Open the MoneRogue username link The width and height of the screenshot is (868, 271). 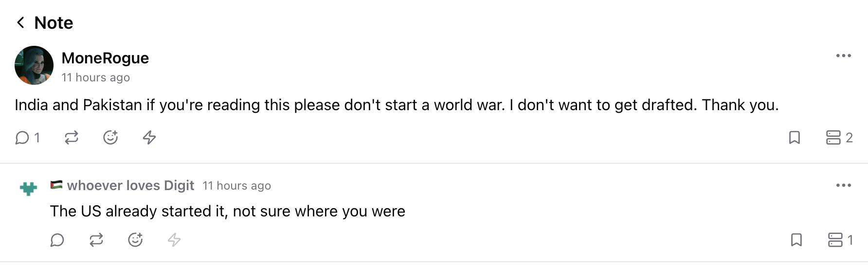[x=105, y=58]
